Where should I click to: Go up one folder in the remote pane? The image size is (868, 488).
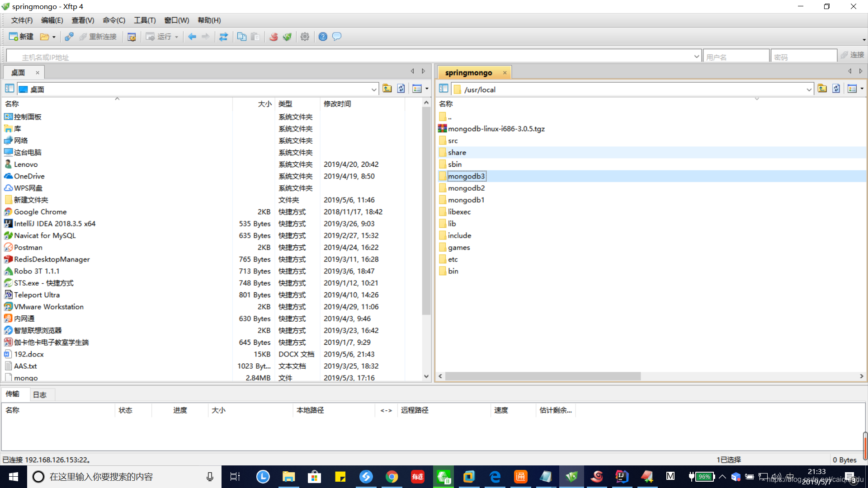(822, 89)
